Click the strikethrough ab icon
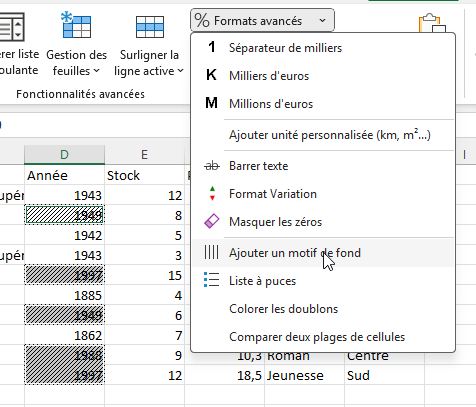This screenshot has width=476, height=407. [x=212, y=166]
